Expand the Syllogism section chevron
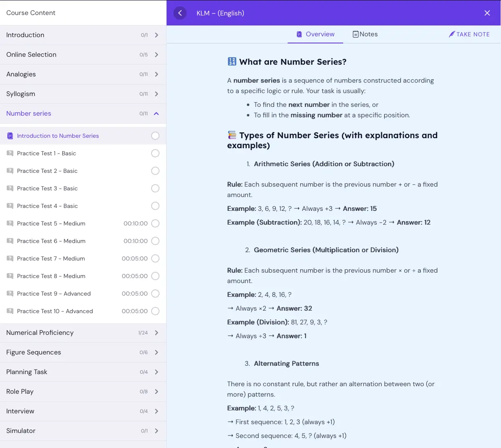 pos(157,94)
